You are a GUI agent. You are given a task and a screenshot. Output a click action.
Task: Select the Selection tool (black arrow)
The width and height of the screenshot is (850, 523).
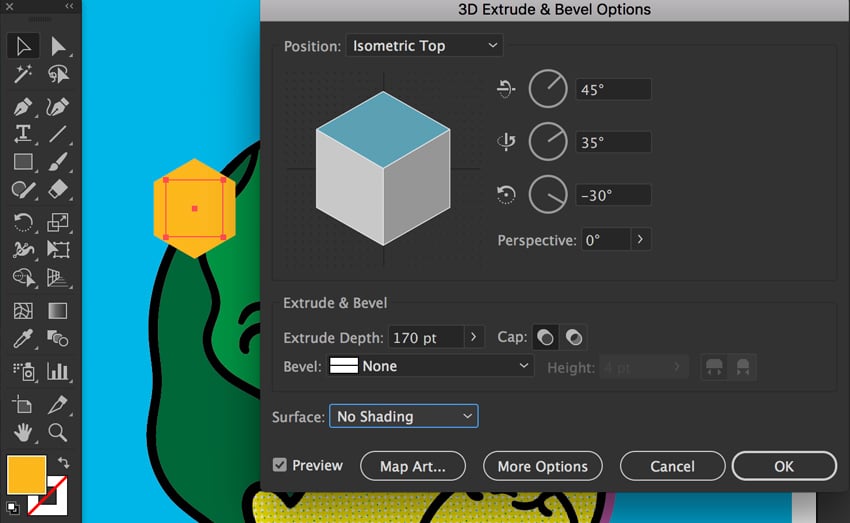23,46
